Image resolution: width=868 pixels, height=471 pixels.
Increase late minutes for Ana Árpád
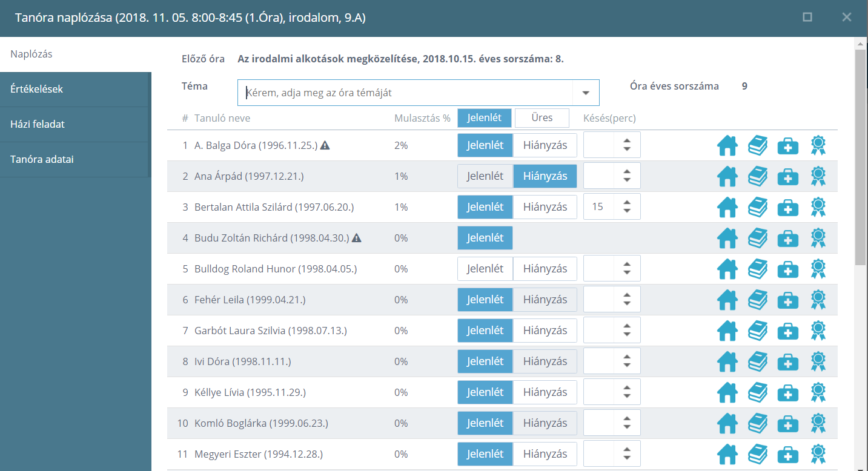[627, 171]
